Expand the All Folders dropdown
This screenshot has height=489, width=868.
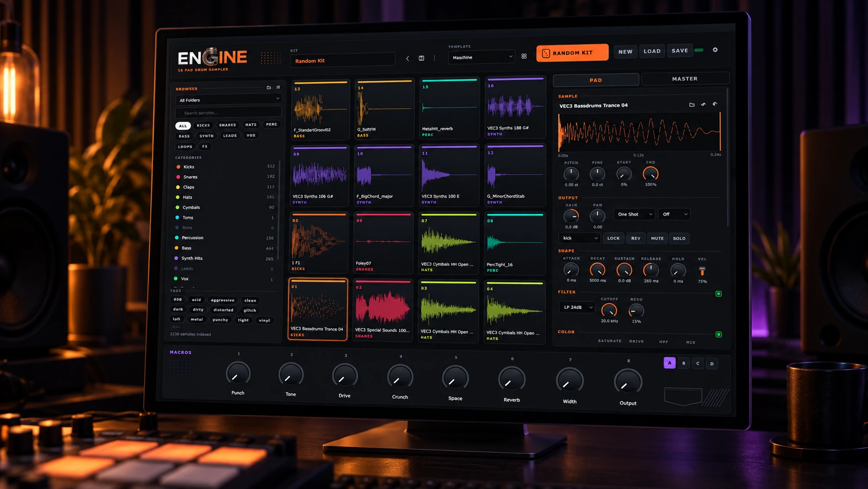[228, 100]
